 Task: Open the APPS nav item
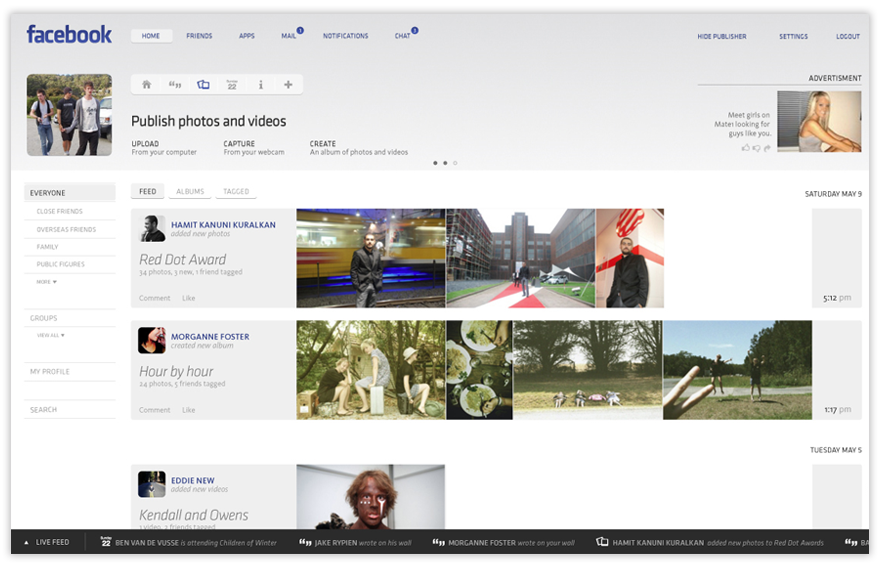point(247,36)
